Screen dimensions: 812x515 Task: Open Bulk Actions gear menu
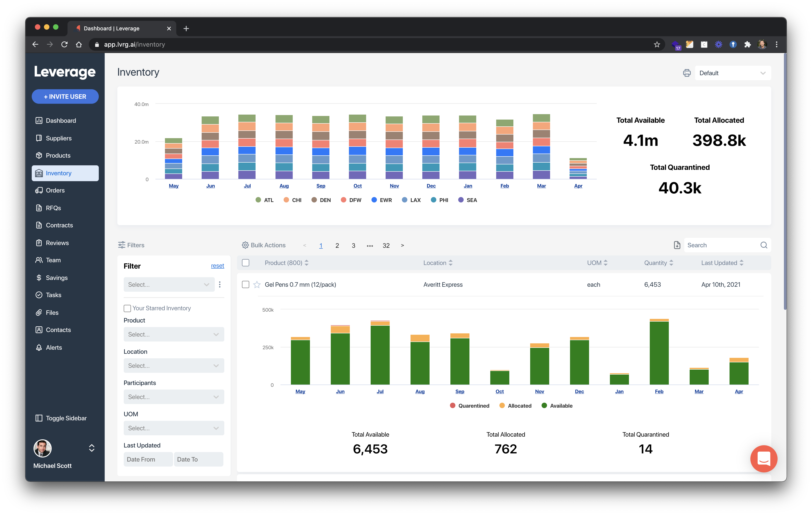(245, 245)
